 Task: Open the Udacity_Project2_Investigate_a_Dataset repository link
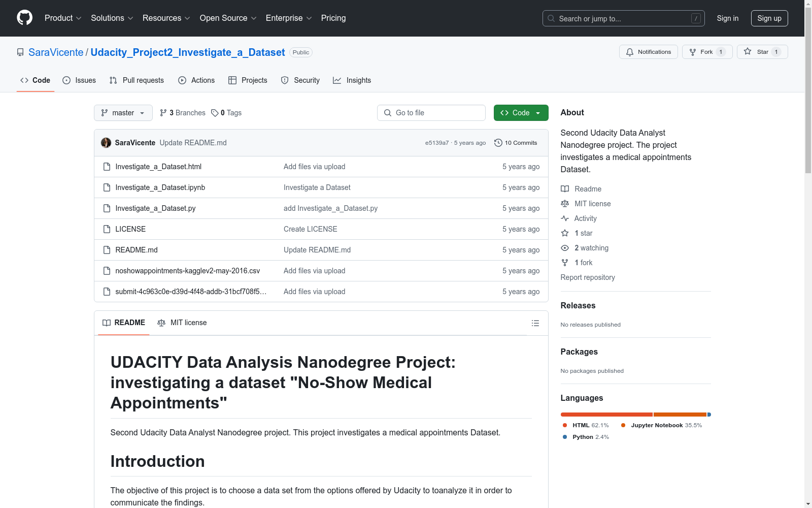click(x=188, y=52)
